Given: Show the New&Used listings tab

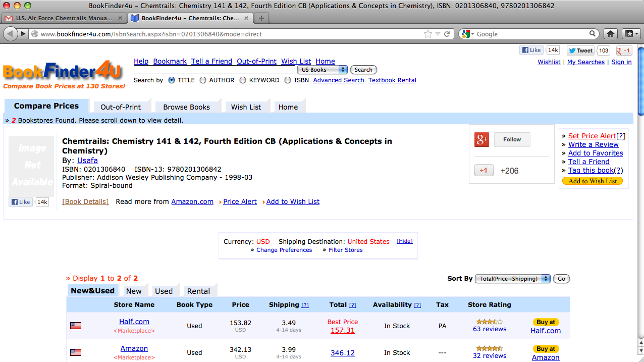Looking at the screenshot, I should pos(92,290).
